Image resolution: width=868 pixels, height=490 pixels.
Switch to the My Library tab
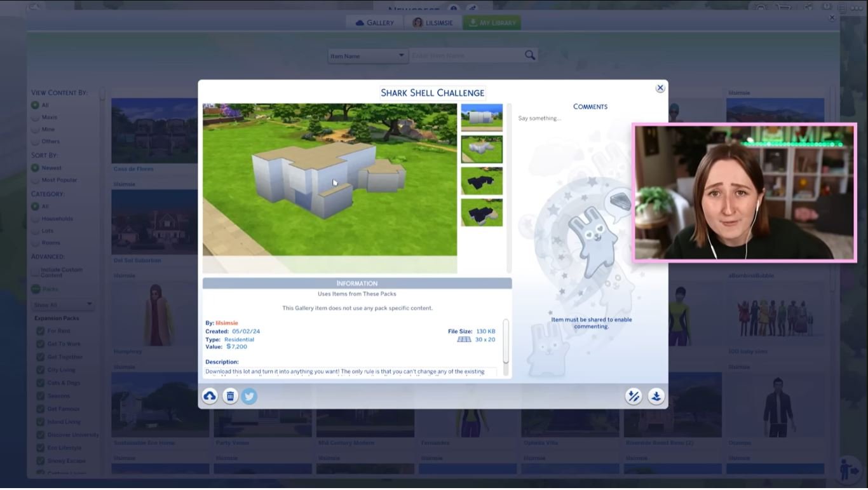(x=491, y=22)
